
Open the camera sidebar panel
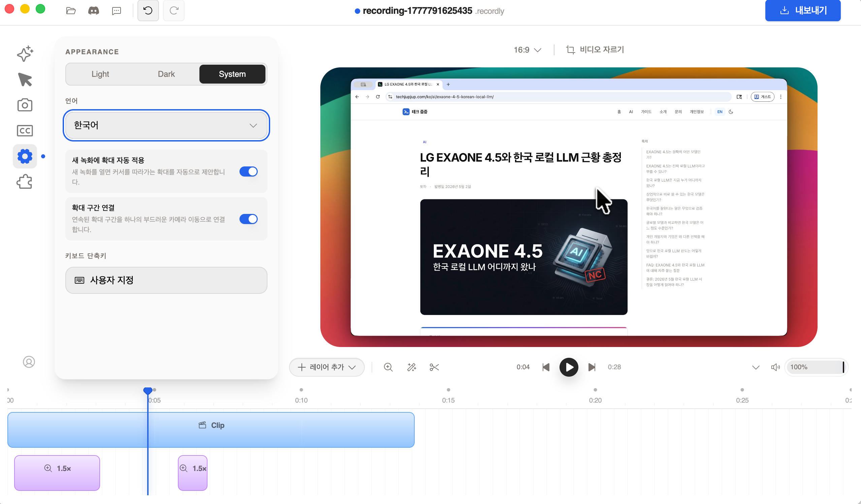click(x=25, y=105)
